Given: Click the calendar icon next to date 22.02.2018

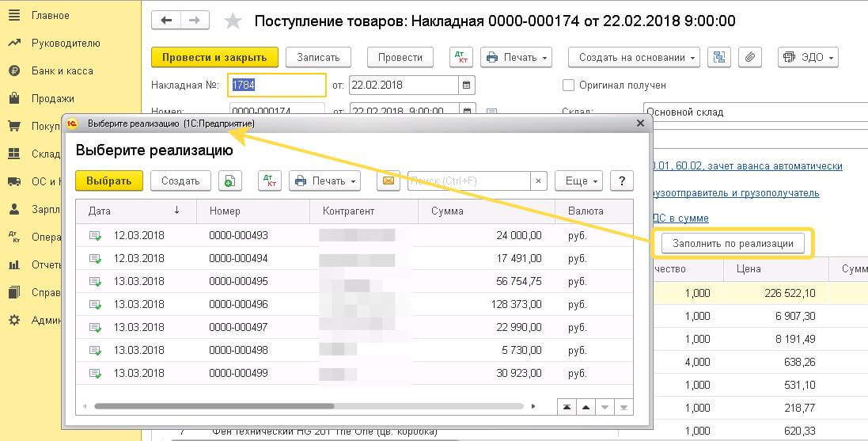Looking at the screenshot, I should [x=466, y=85].
